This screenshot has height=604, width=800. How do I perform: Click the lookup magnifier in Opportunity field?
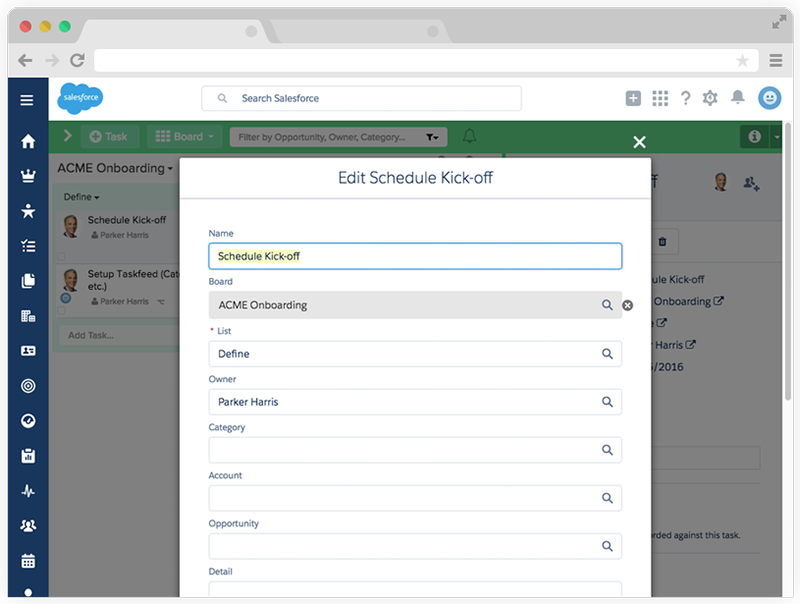point(607,546)
